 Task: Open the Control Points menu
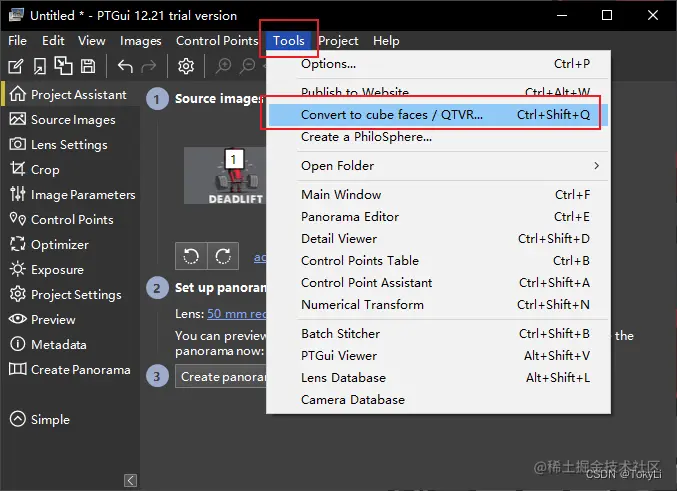pos(217,41)
